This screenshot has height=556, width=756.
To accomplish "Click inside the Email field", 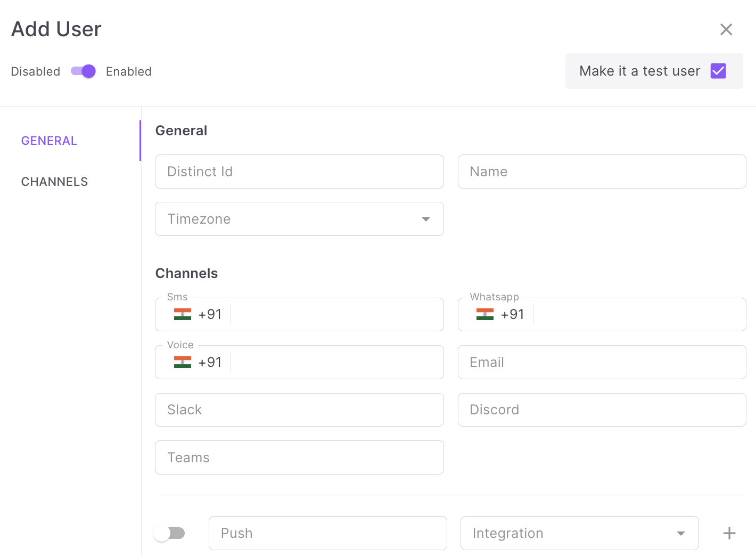I will (602, 362).
